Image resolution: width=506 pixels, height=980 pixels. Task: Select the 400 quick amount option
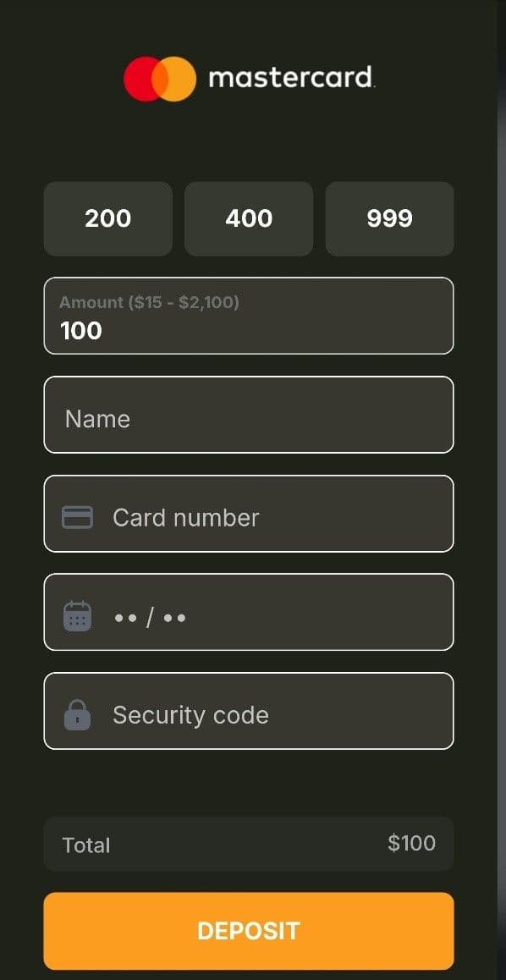coord(248,218)
